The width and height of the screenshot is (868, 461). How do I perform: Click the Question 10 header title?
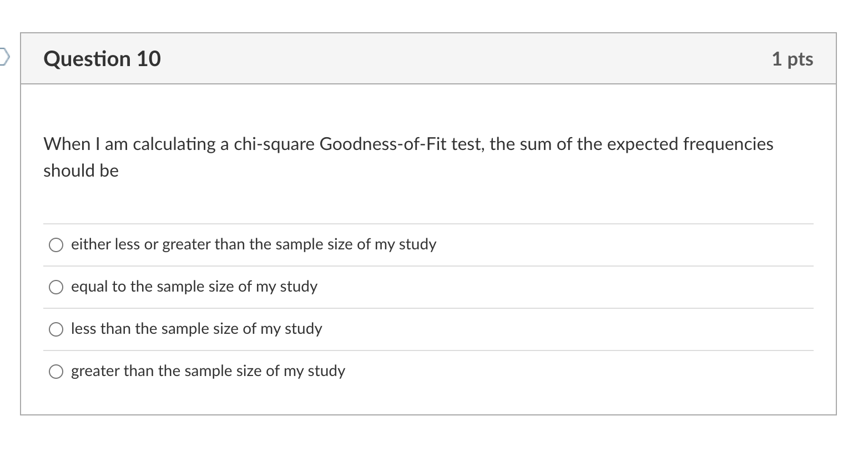pyautogui.click(x=102, y=58)
